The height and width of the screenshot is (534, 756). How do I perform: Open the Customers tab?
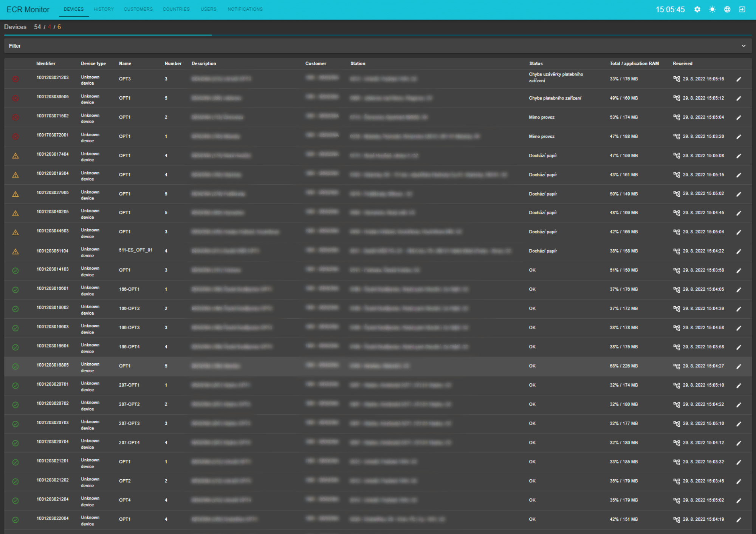pos(138,9)
